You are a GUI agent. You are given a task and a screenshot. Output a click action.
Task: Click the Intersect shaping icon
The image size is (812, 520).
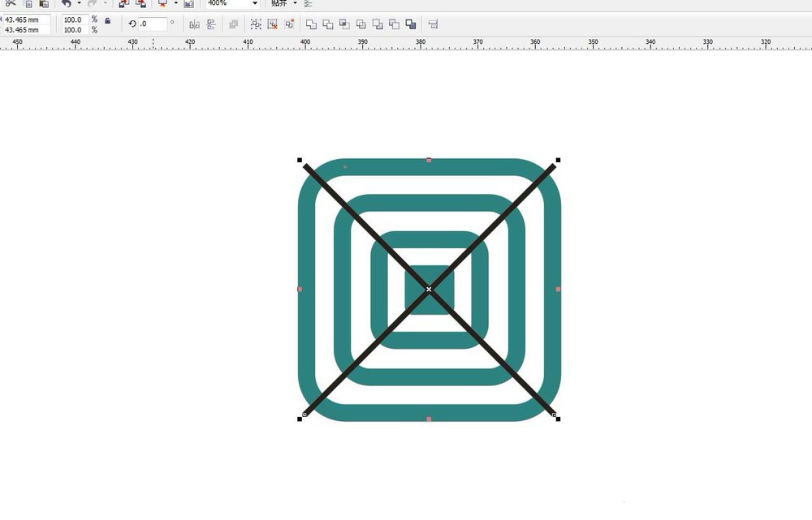344,24
